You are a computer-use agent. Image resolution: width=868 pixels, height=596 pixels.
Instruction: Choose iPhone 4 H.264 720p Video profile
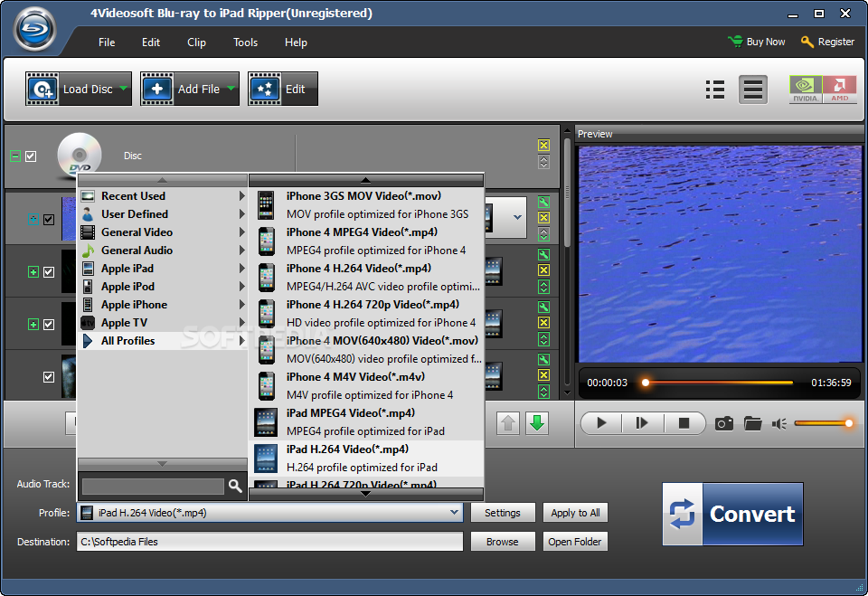tap(366, 314)
